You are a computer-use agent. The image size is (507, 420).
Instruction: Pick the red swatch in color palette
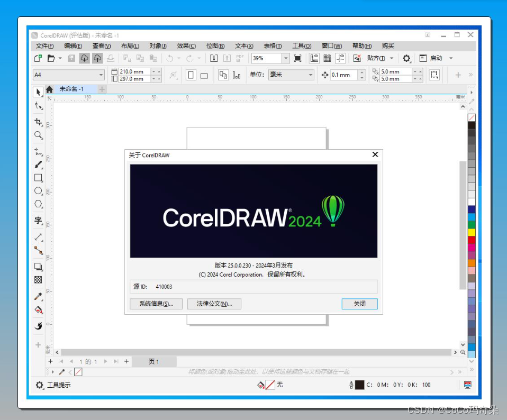(472, 240)
